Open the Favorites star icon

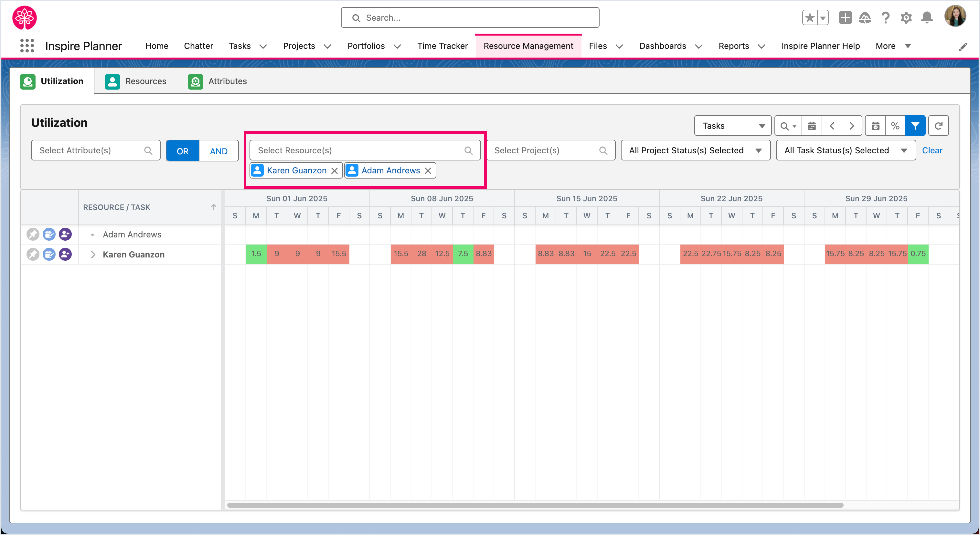[x=810, y=17]
